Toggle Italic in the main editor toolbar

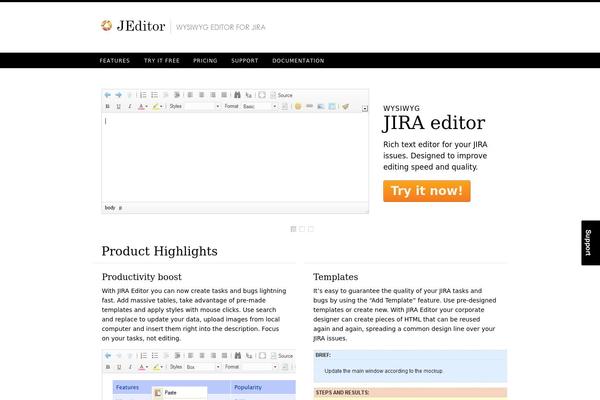coord(130,106)
